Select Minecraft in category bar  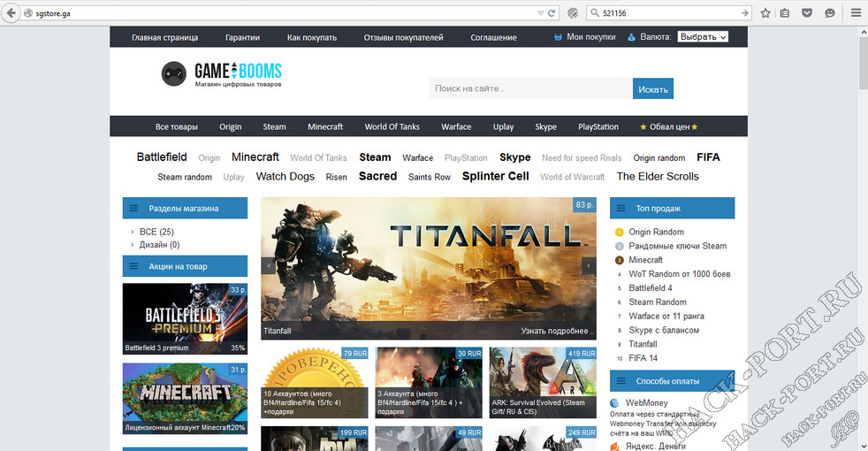tap(325, 126)
